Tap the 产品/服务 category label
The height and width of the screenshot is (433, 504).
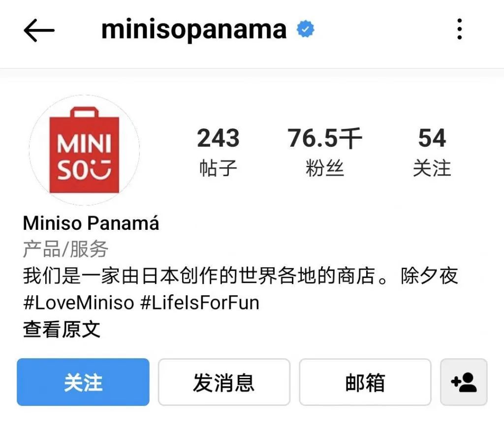(x=65, y=249)
